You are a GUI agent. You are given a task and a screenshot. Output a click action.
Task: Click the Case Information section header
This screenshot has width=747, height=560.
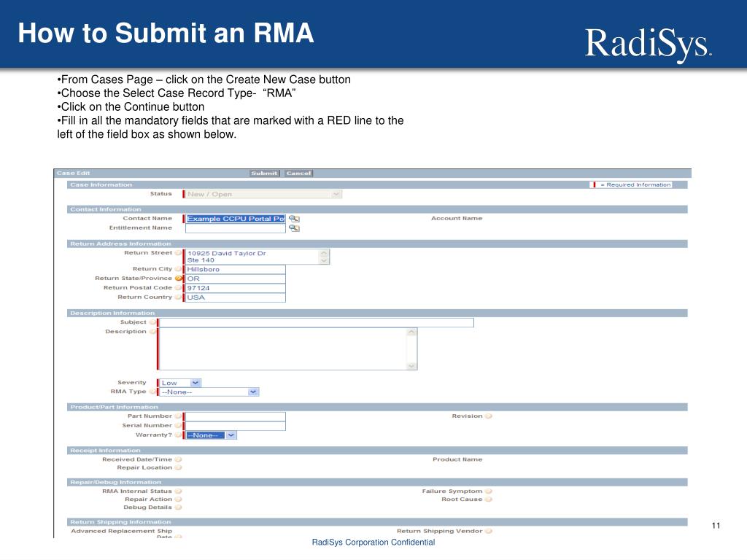click(x=377, y=184)
